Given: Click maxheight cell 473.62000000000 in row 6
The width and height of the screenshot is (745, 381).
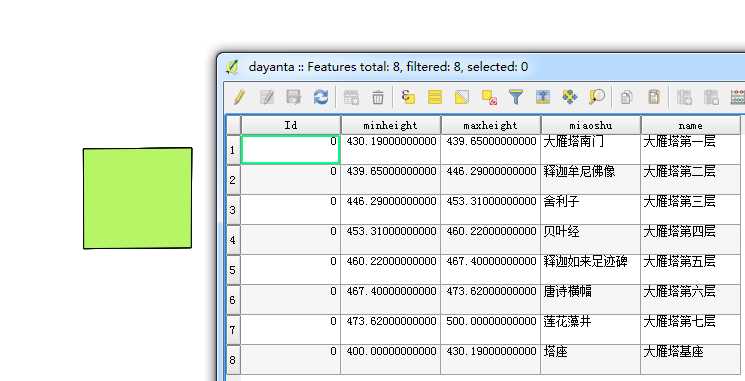Looking at the screenshot, I should 491,299.
